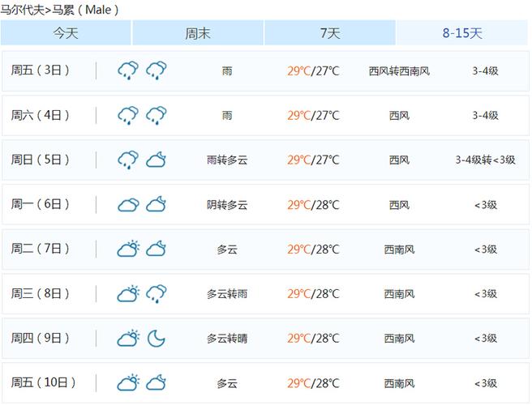Click <3级 wind level for 周五(10日)
The width and height of the screenshot is (532, 405).
[486, 383]
